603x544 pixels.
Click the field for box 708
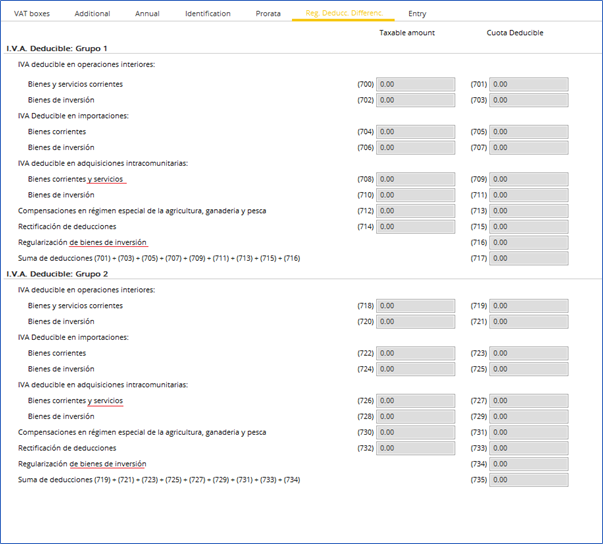(415, 179)
